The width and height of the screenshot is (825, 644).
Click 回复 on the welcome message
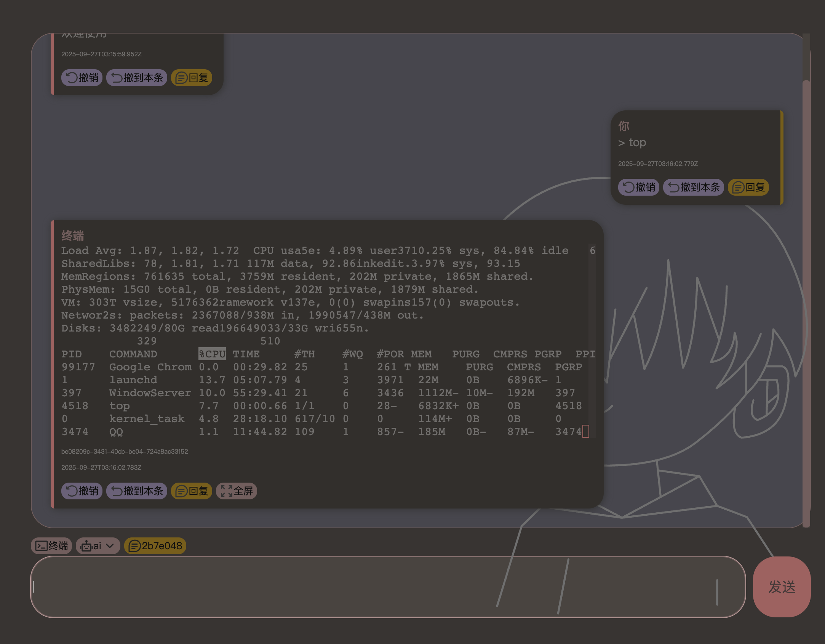pyautogui.click(x=192, y=78)
